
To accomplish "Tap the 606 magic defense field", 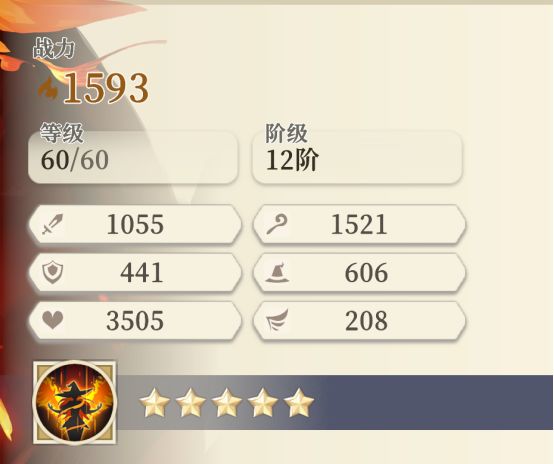I will (359, 272).
